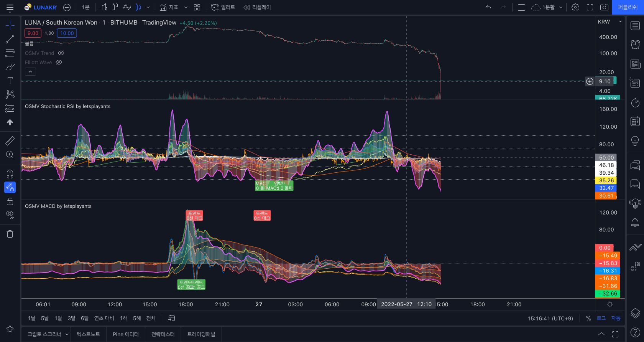This screenshot has height=342, width=644.
Task: Open the pattern drawing tools
Action: coord(10,94)
